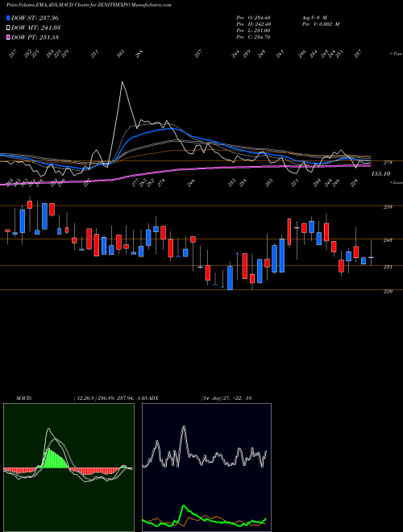The image size is (403, 532).
Task: Click the 'MACD:' heading label
Action: [24, 397]
